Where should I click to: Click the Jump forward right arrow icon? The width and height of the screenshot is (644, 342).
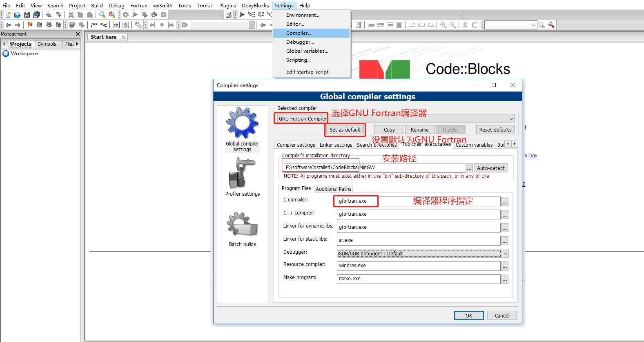tap(18, 25)
